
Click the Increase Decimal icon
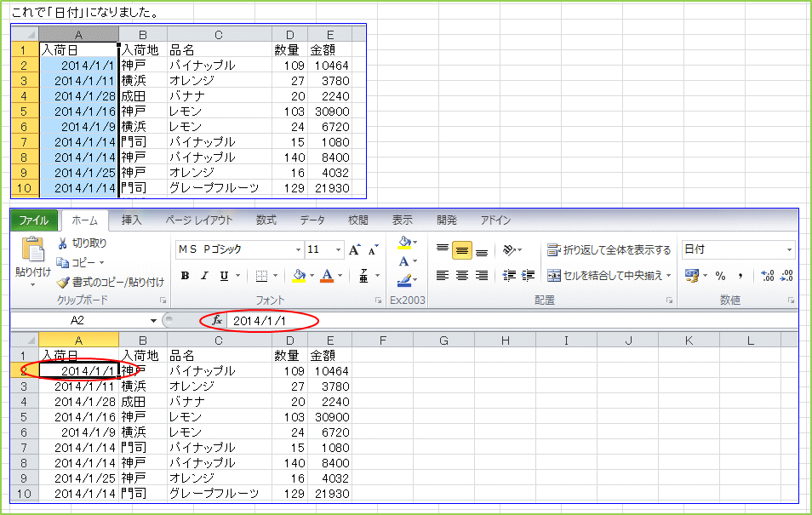767,276
